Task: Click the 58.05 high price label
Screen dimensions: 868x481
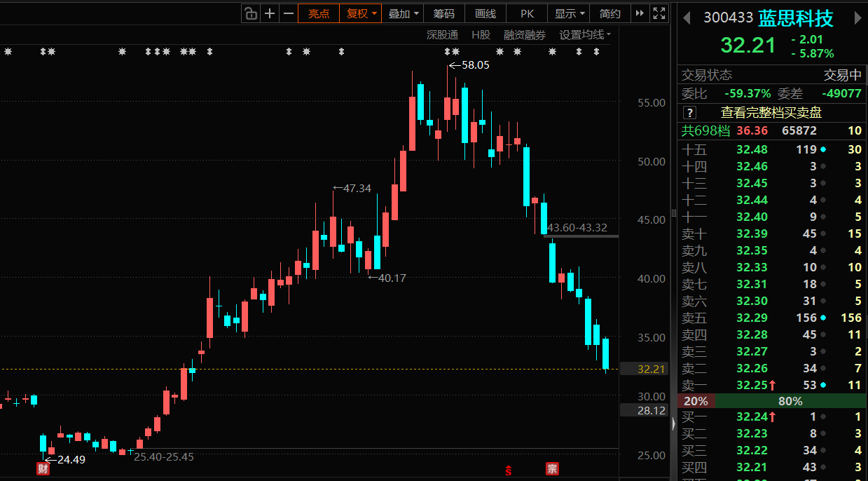Action: [x=475, y=65]
